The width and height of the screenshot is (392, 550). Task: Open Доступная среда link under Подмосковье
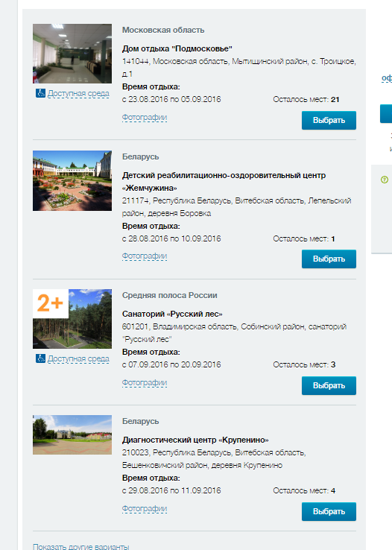coord(78,93)
